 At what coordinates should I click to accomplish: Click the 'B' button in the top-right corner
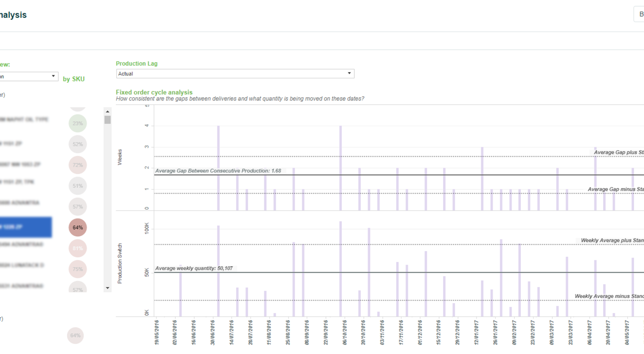(641, 14)
